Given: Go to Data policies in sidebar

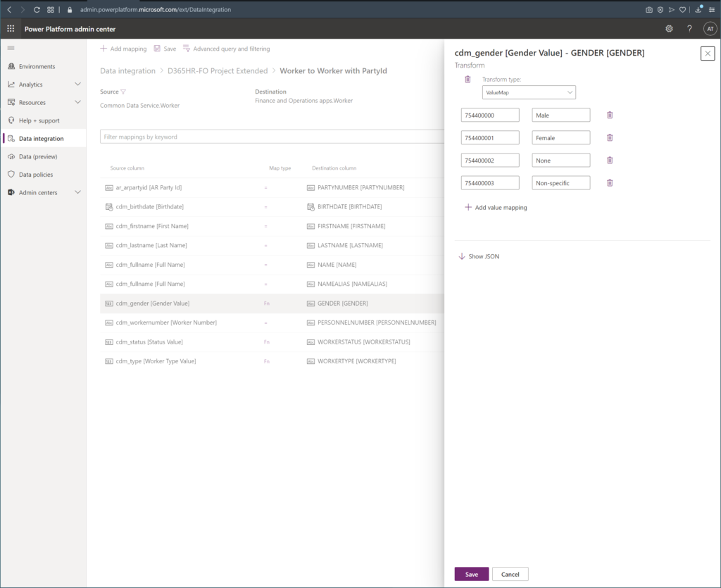Looking at the screenshot, I should tap(36, 175).
